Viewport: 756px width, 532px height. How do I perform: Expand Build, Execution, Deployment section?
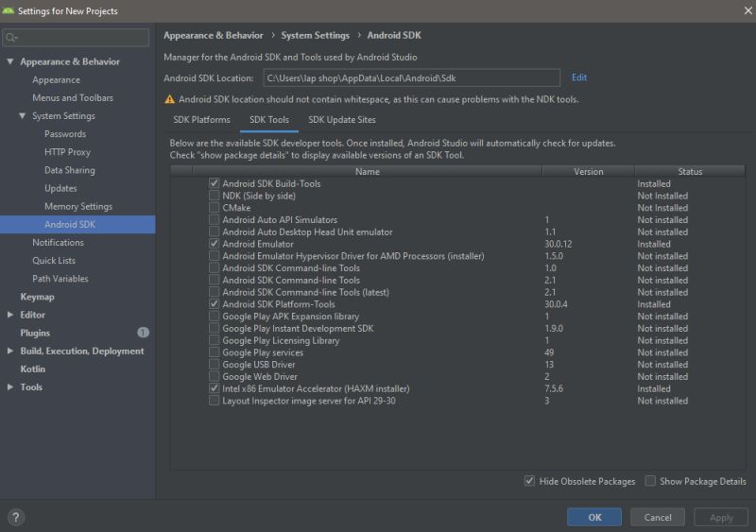click(x=10, y=351)
